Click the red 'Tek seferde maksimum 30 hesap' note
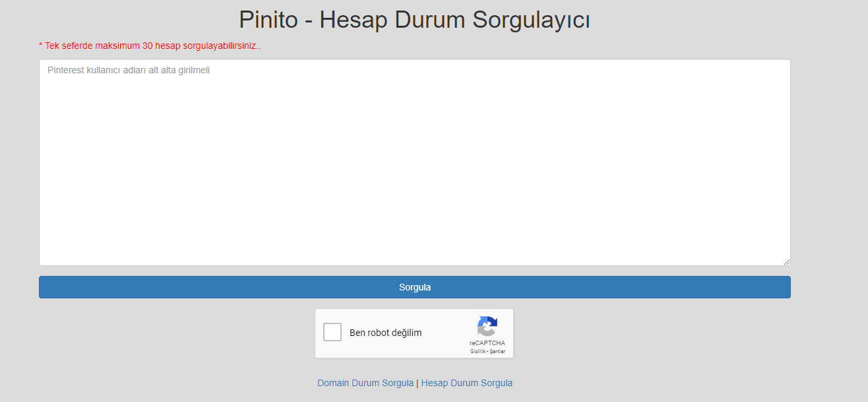 150,46
